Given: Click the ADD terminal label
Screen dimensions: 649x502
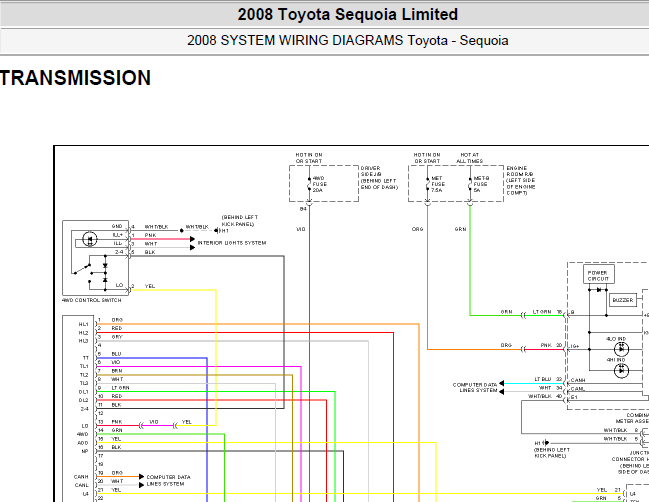Looking at the screenshot, I should [83, 443].
